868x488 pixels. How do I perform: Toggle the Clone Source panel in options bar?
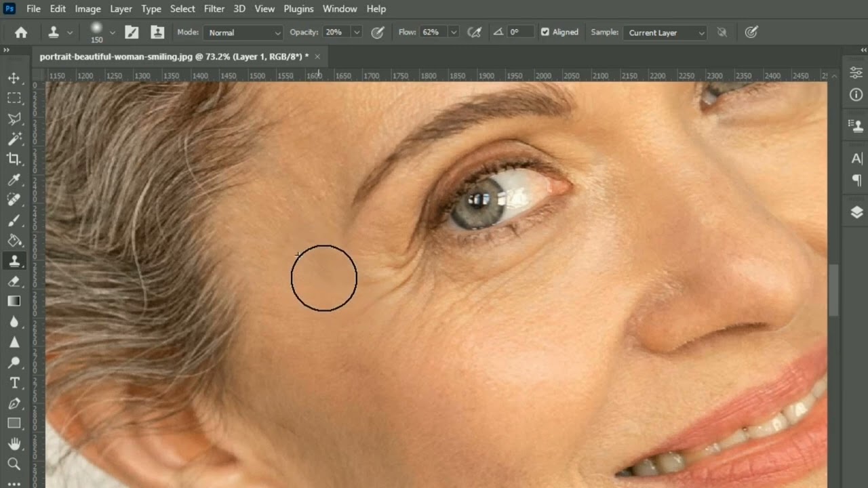(157, 32)
